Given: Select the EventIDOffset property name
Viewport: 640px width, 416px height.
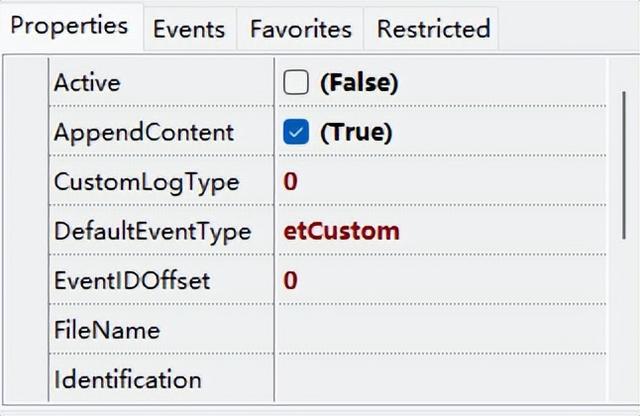Looking at the screenshot, I should pyautogui.click(x=132, y=280).
